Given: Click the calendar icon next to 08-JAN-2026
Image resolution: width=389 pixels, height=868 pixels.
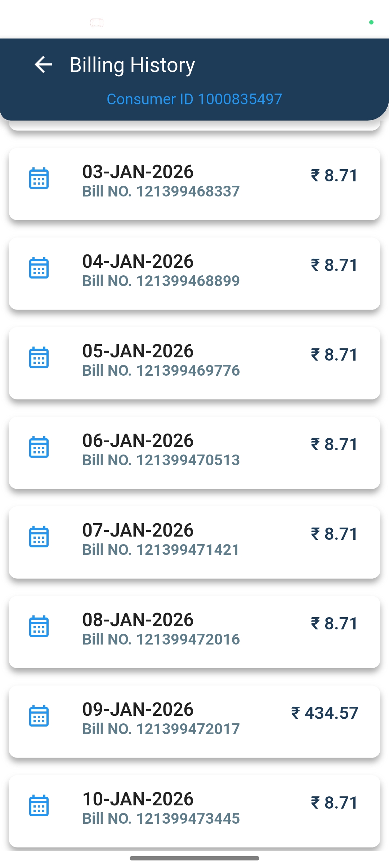Looking at the screenshot, I should [39, 626].
